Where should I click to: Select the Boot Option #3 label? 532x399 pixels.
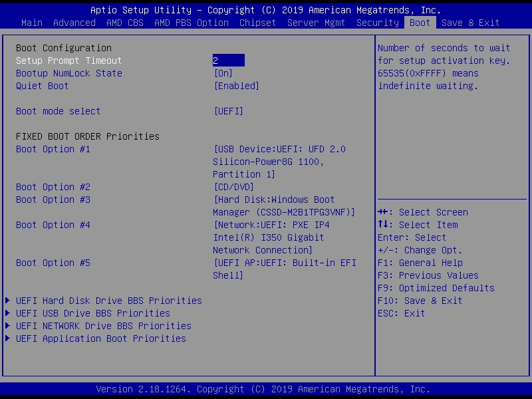click(53, 199)
